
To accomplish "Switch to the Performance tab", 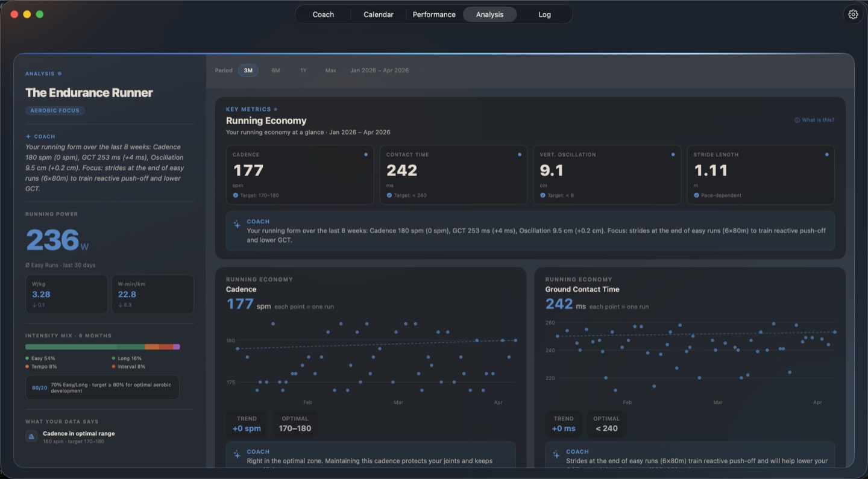I will point(433,14).
